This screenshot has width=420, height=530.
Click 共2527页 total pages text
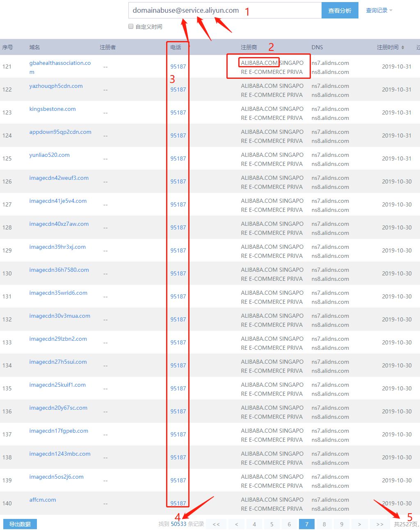406,524
